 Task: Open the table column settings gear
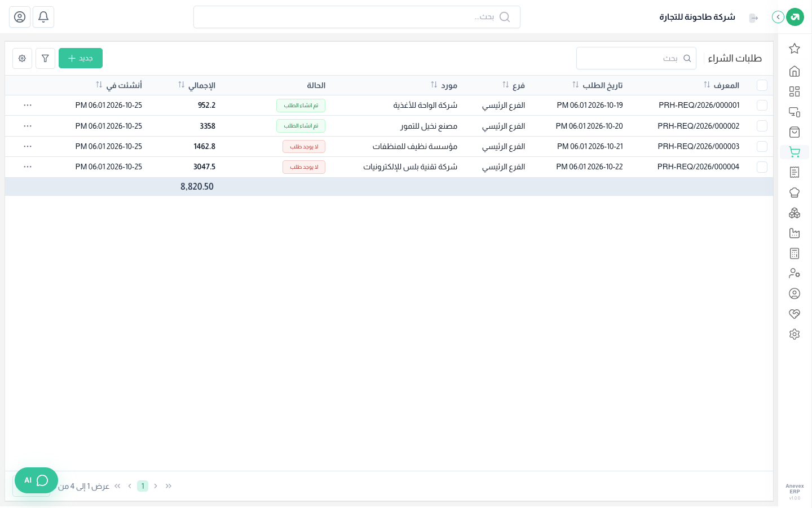(x=22, y=58)
